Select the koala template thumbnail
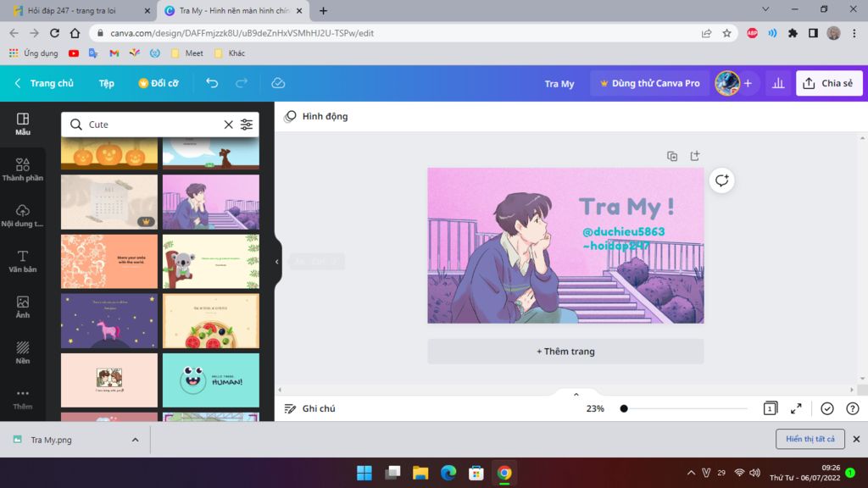868x488 pixels. pyautogui.click(x=211, y=261)
